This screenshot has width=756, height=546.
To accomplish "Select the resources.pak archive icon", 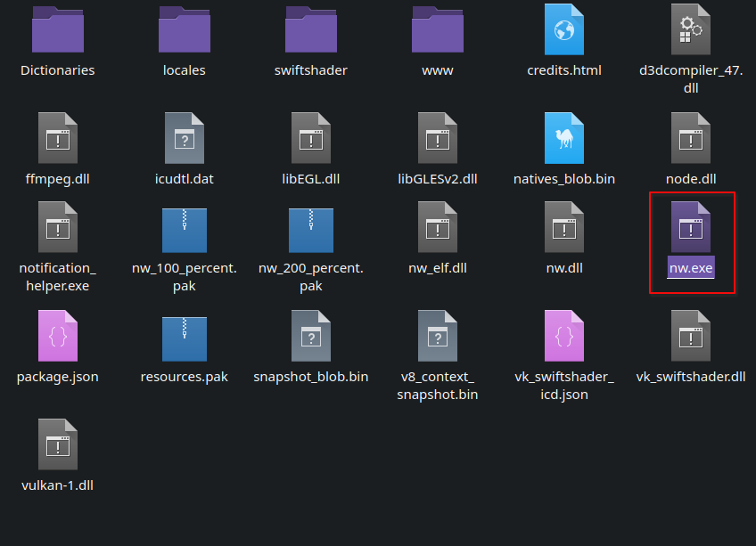I will pyautogui.click(x=185, y=339).
